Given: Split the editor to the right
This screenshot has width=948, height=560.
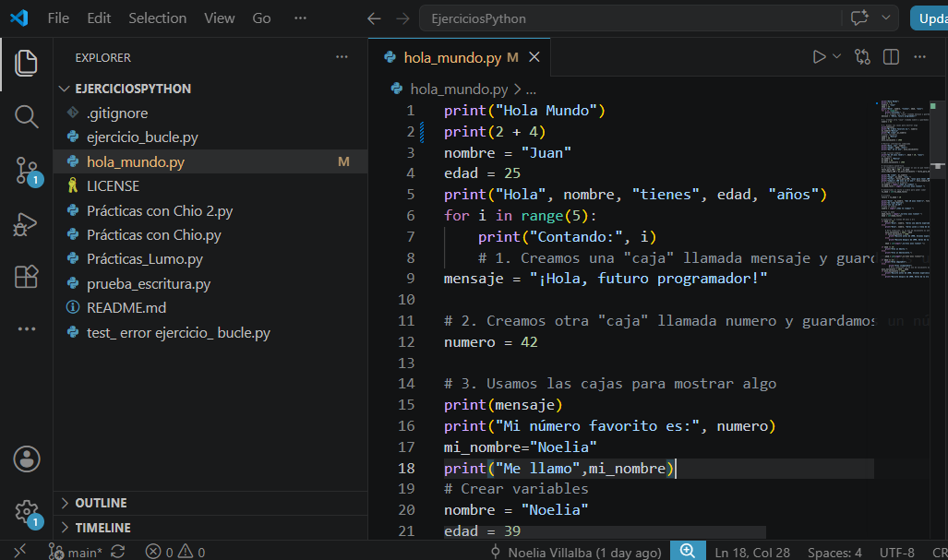Looking at the screenshot, I should (891, 57).
